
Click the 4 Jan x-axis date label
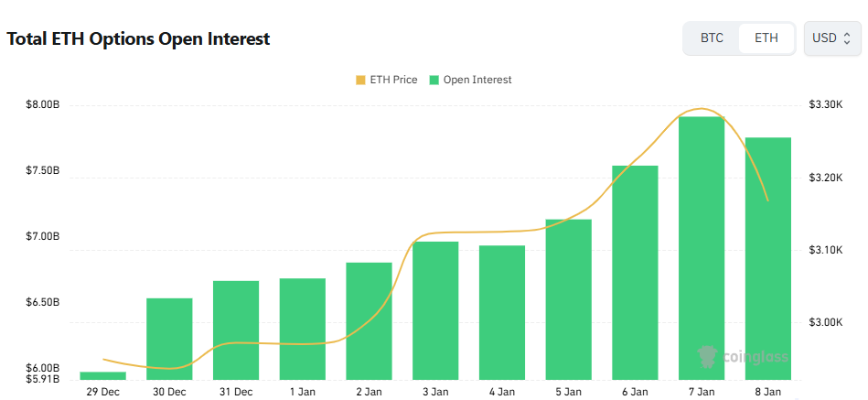pos(501,392)
